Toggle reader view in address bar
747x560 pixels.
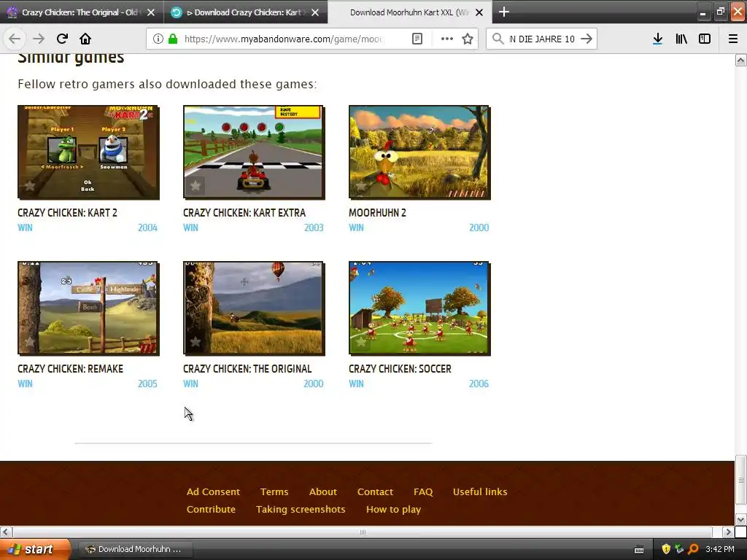[x=417, y=39]
